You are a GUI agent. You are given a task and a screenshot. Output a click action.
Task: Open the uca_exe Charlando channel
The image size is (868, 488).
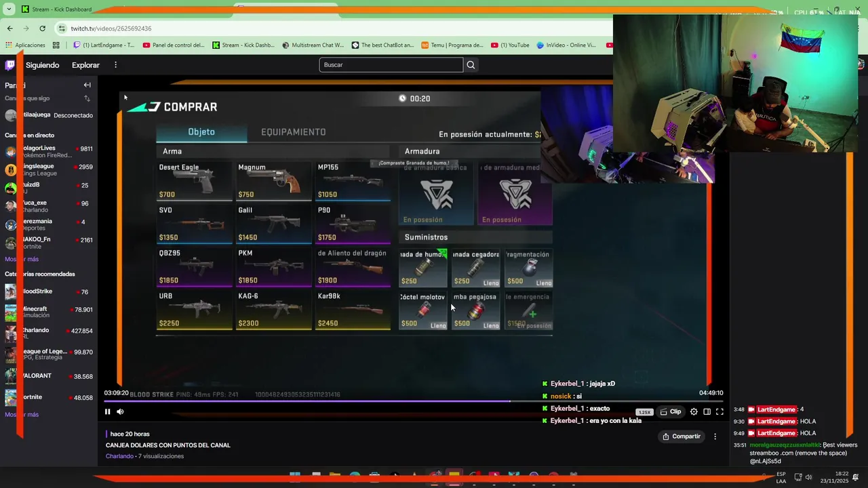[49, 206]
